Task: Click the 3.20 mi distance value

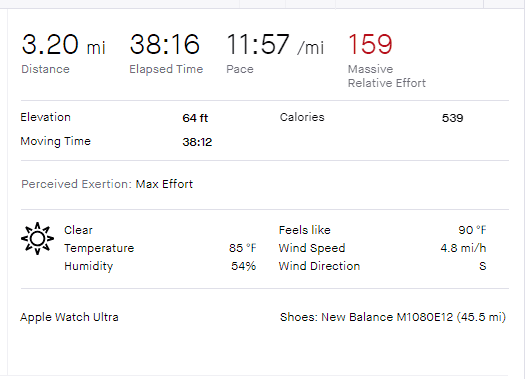Action: pyautogui.click(x=64, y=44)
